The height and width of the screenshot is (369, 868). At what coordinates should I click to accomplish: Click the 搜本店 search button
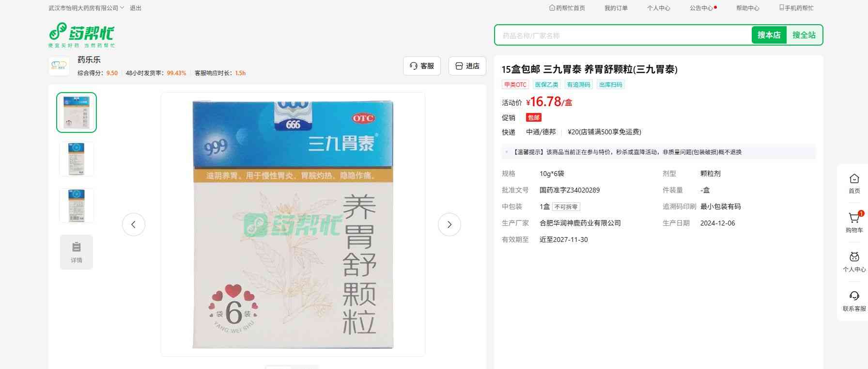(769, 35)
